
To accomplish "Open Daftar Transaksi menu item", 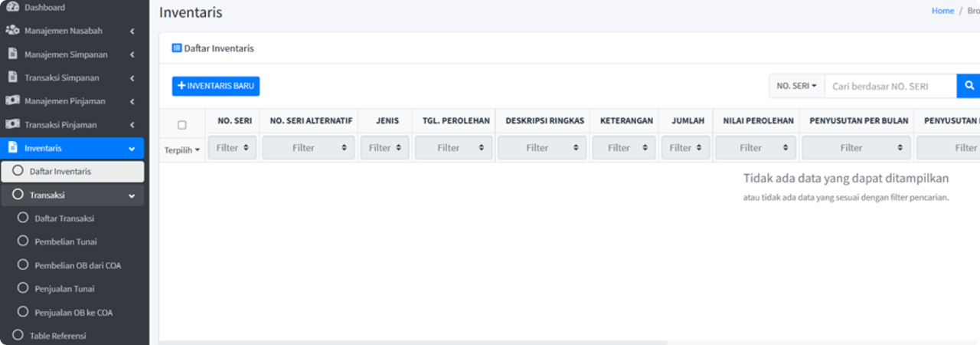I will 64,219.
